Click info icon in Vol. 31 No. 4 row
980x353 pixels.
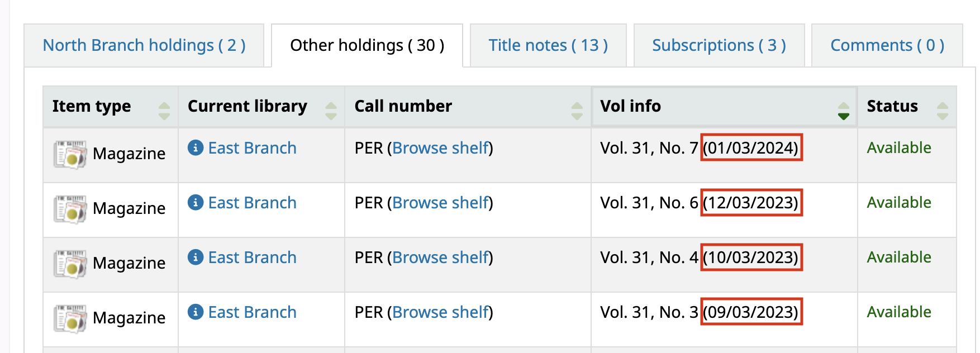(x=195, y=257)
